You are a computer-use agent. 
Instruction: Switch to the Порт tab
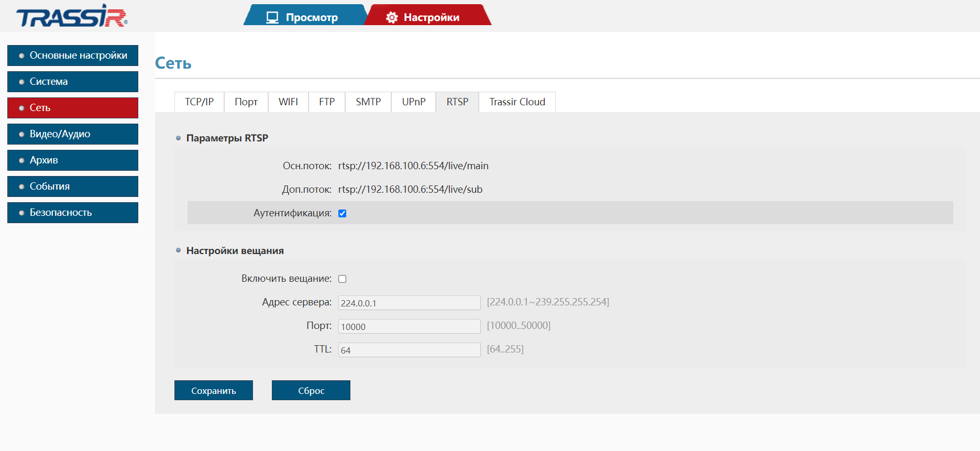246,102
